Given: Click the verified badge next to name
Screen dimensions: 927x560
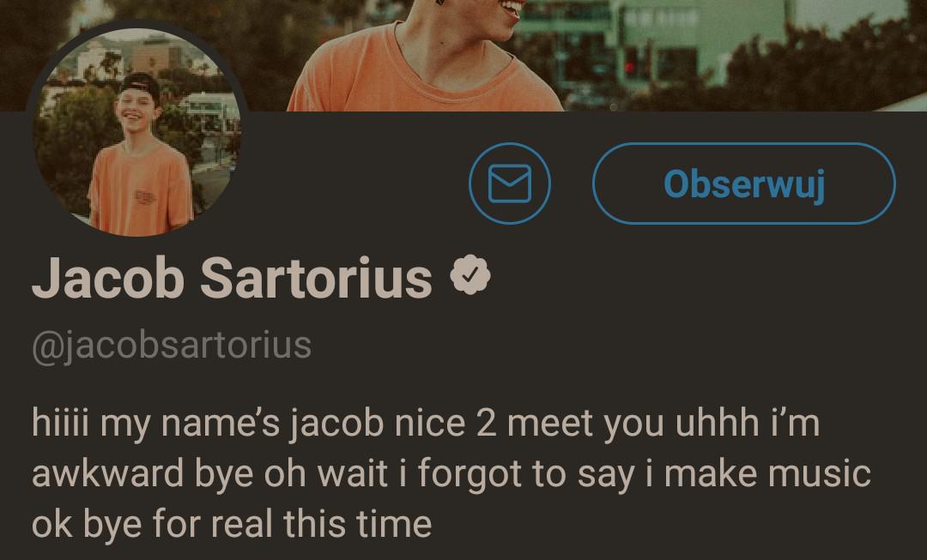Looking at the screenshot, I should pyautogui.click(x=470, y=274).
